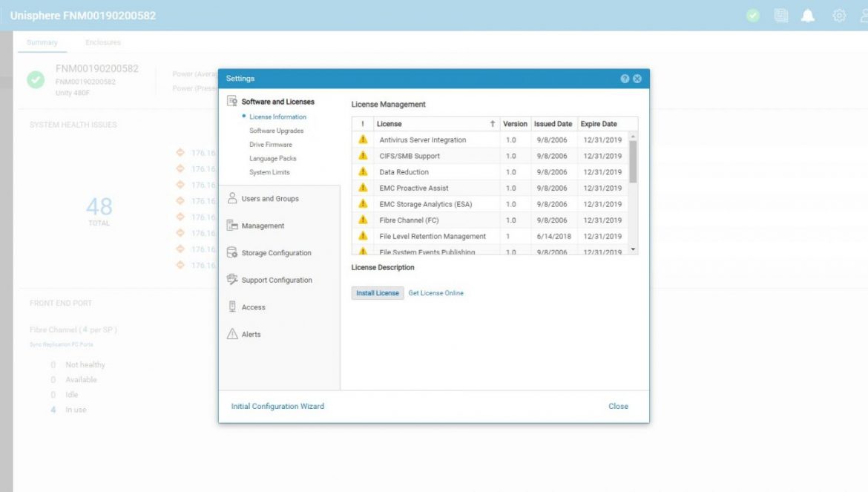This screenshot has height=492, width=868.
Task: Open Initial Configuration Wizard link
Action: pyautogui.click(x=277, y=406)
